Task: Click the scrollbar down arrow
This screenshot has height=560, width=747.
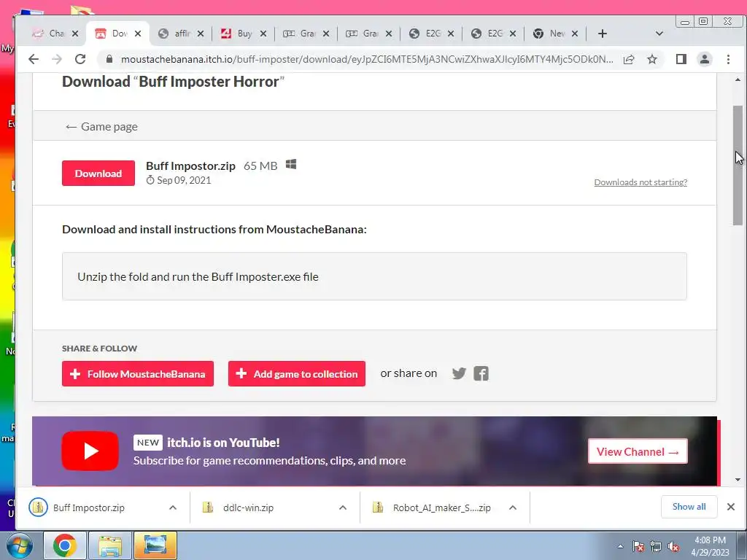Action: click(738, 480)
